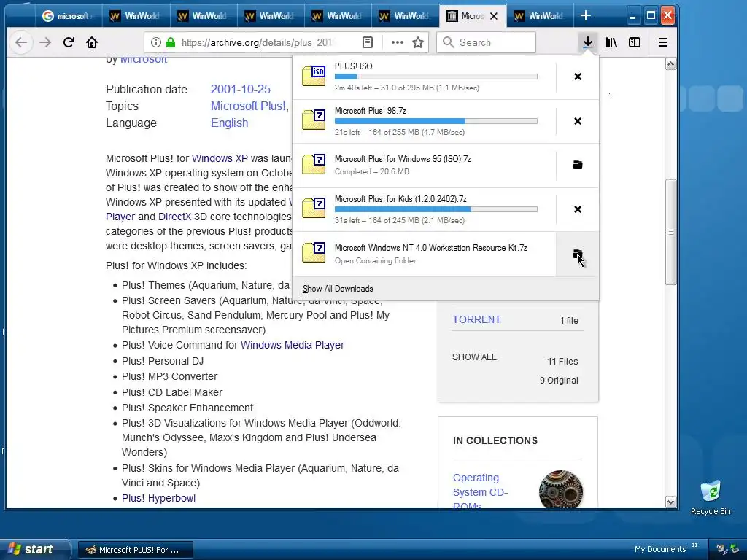Click the page scrollbar up arrow

click(x=670, y=64)
